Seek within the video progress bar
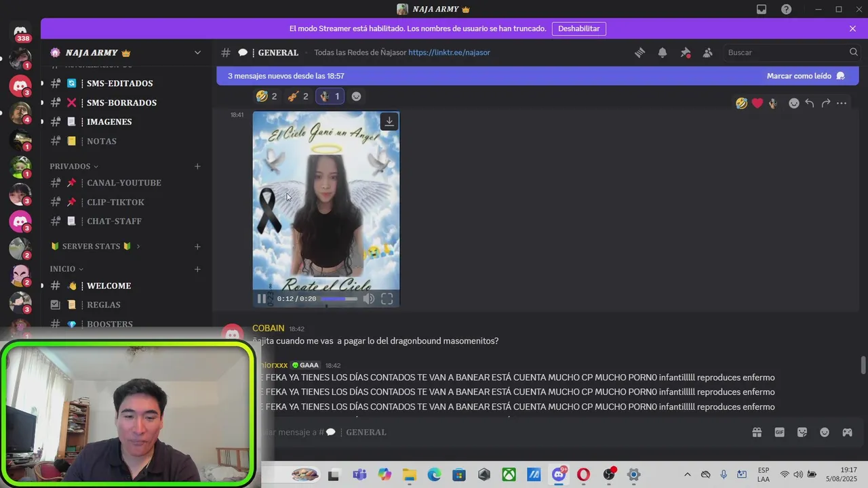The width and height of the screenshot is (868, 488). (x=339, y=299)
